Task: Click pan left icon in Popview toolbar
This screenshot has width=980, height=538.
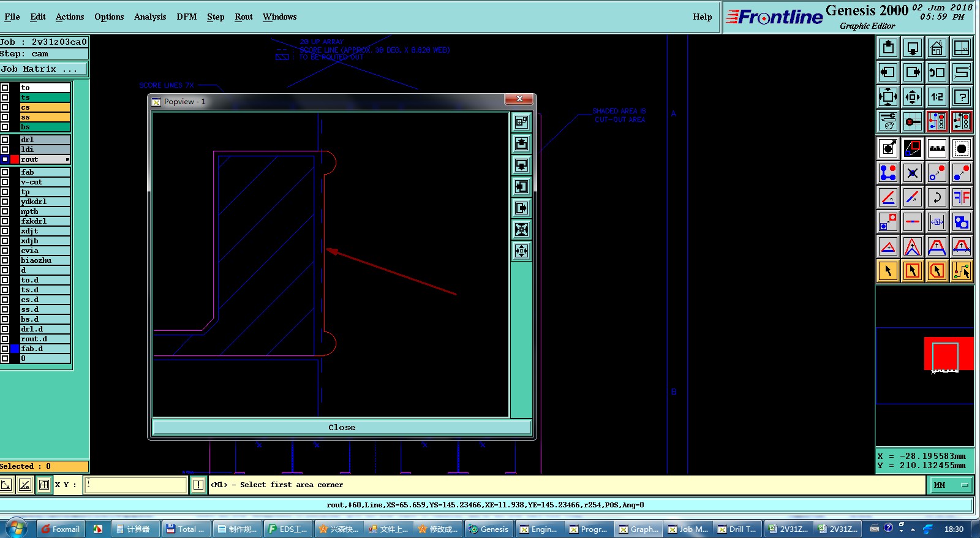Action: point(521,187)
